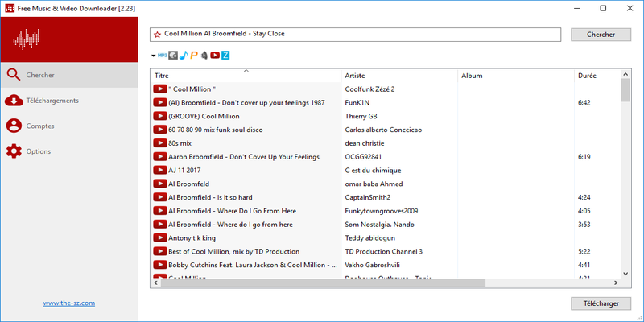Maximize the Free Music & Video Downloader window
This screenshot has width=644, height=322.
point(603,8)
